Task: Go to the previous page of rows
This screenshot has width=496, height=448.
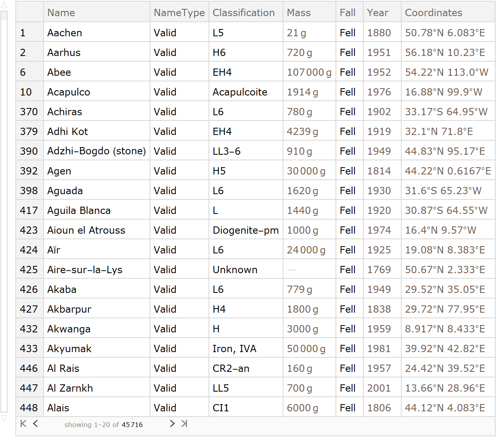Action: (x=35, y=423)
